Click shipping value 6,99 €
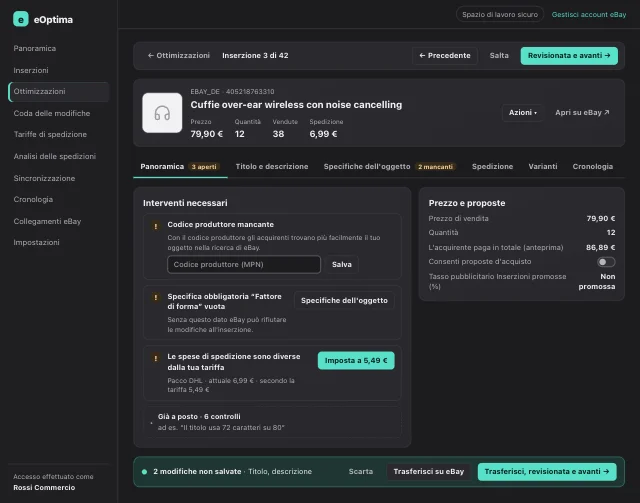This screenshot has height=503, width=640. (323, 134)
